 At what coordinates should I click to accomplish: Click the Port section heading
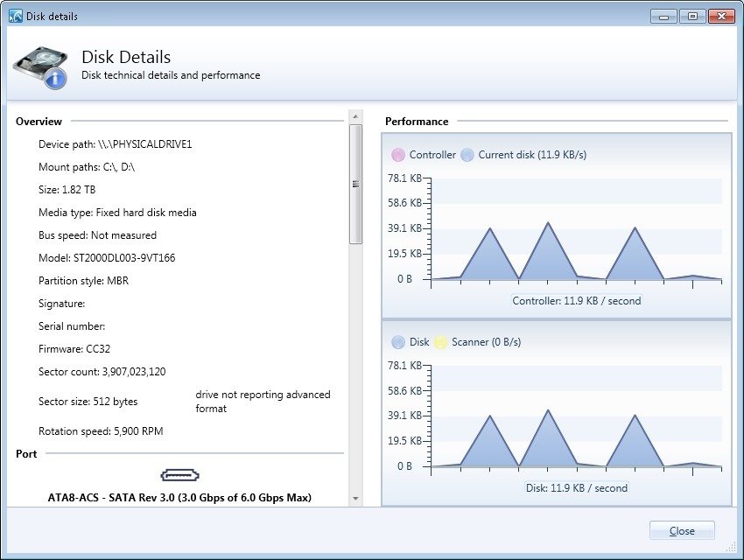coord(26,454)
